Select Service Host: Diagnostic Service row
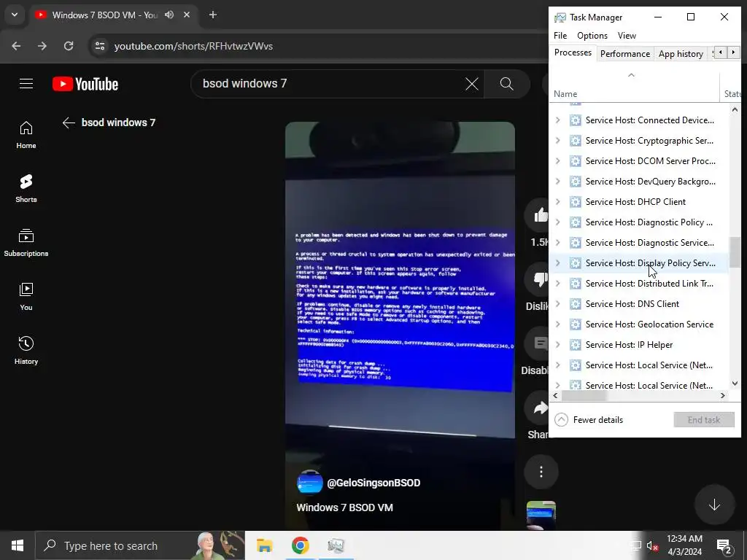This screenshot has width=747, height=560. coord(639,243)
